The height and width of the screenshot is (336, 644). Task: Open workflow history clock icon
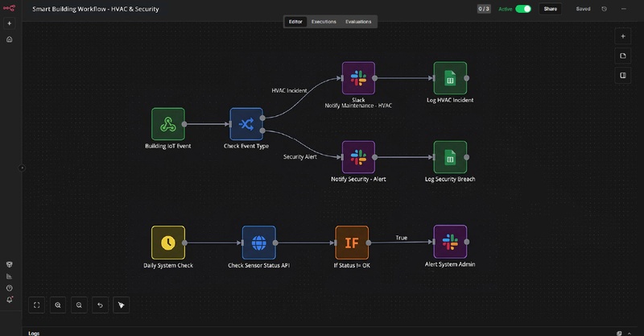[605, 9]
